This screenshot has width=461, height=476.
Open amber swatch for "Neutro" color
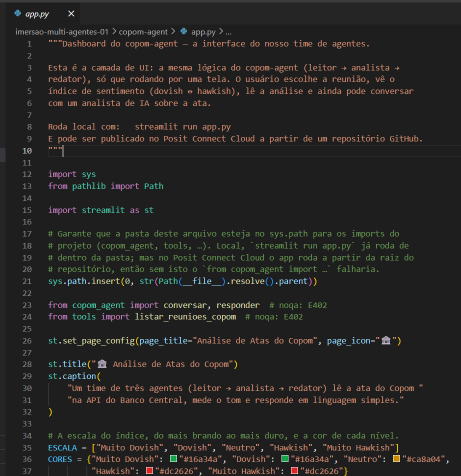pyautogui.click(x=396, y=458)
